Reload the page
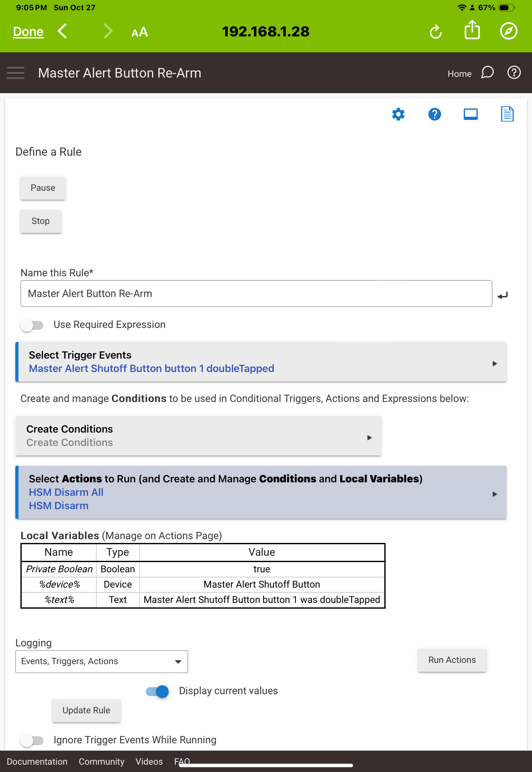 (x=435, y=32)
